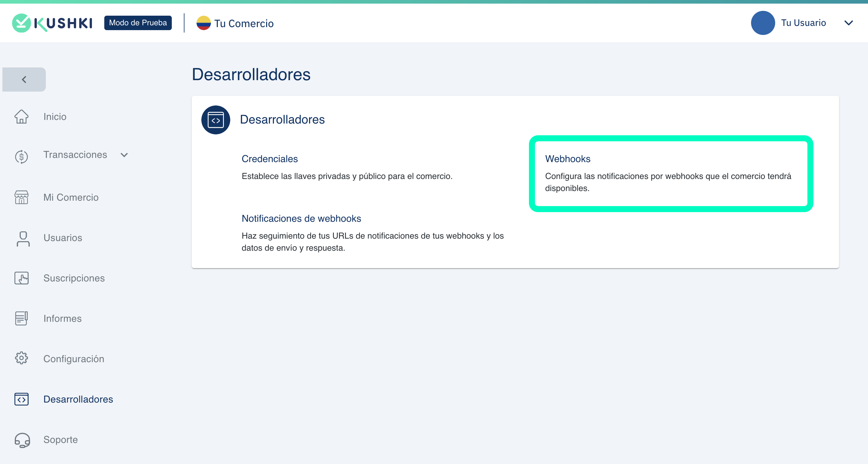Click the Mi Comercio store icon

[21, 197]
